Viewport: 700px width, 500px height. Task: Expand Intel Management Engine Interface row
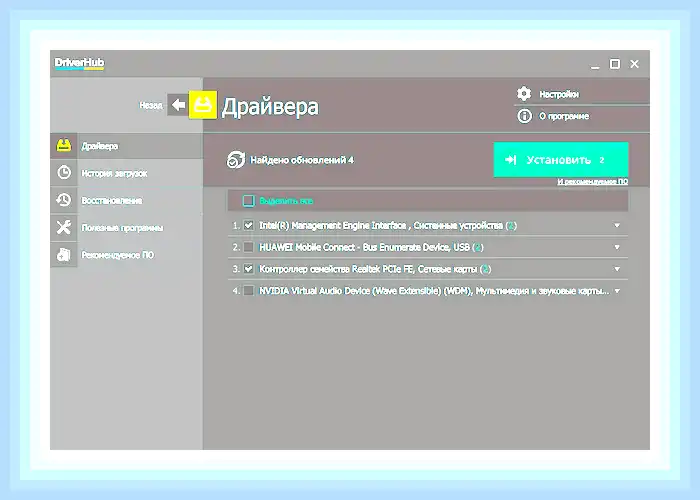click(x=617, y=225)
